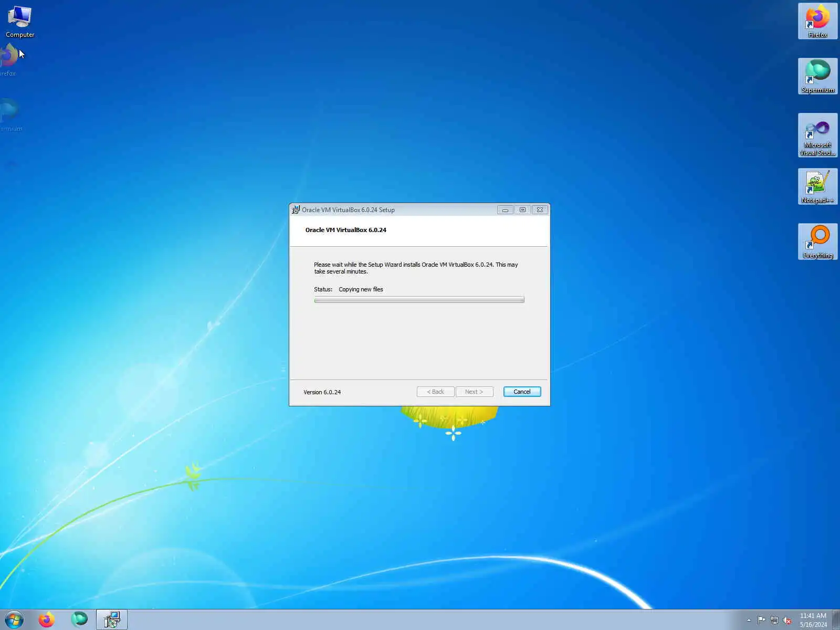Open the network tray icon
This screenshot has width=840, height=630.
[774, 621]
